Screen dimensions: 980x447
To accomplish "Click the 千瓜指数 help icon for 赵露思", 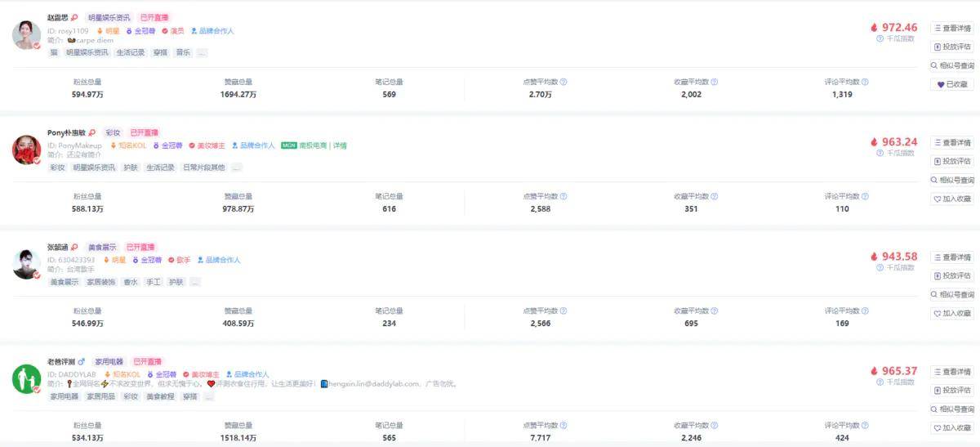I will [880, 38].
